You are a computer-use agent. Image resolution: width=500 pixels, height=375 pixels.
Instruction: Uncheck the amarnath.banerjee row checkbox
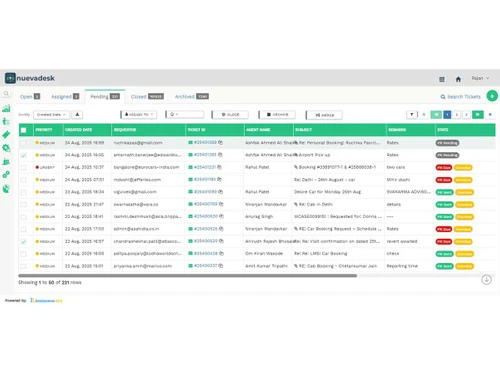pyautogui.click(x=24, y=155)
